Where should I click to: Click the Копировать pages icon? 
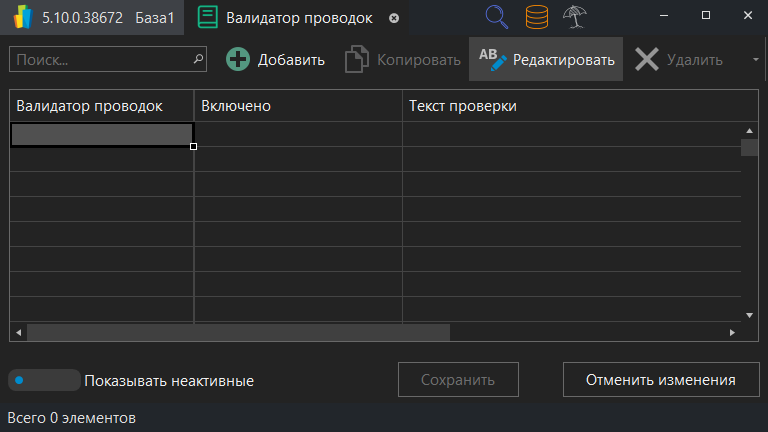click(x=357, y=59)
